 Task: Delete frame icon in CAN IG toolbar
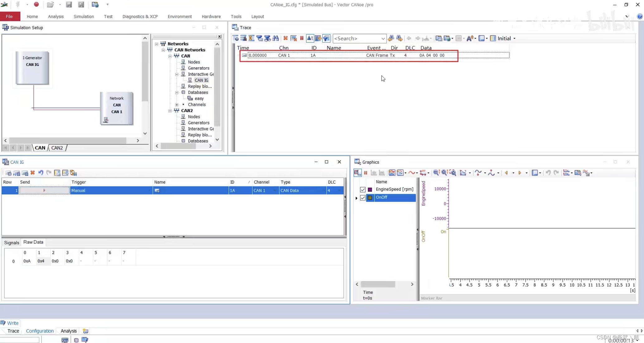tap(33, 173)
